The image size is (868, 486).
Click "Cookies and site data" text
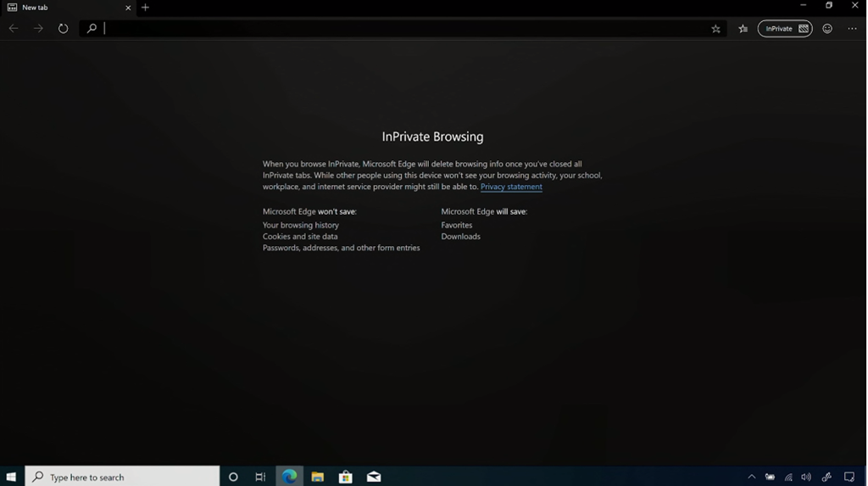pyautogui.click(x=300, y=237)
